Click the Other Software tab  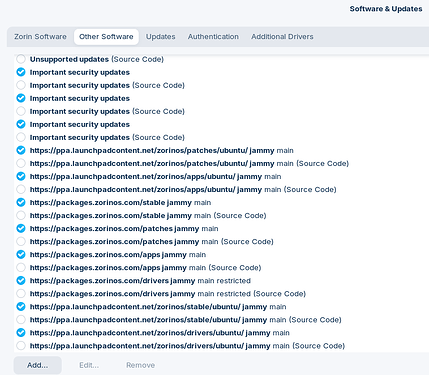pyautogui.click(x=106, y=37)
